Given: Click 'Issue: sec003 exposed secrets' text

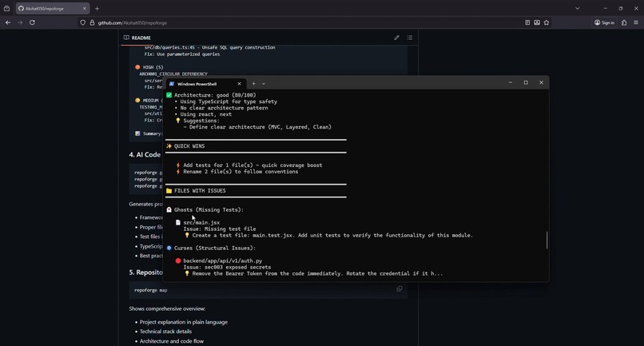Looking at the screenshot, I should point(227,267).
